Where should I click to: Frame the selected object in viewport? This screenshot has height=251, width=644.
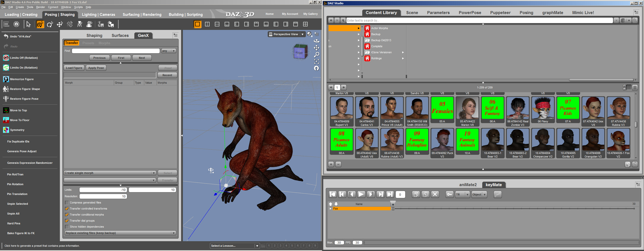tap(316, 61)
